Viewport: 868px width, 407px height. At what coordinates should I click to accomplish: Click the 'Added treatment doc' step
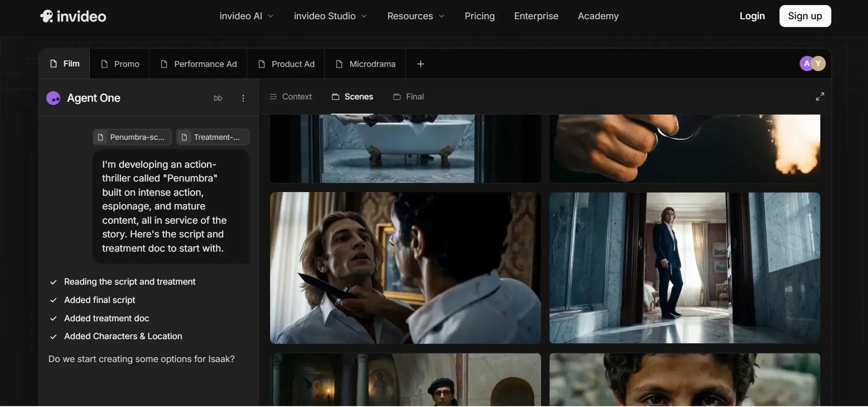(x=106, y=319)
